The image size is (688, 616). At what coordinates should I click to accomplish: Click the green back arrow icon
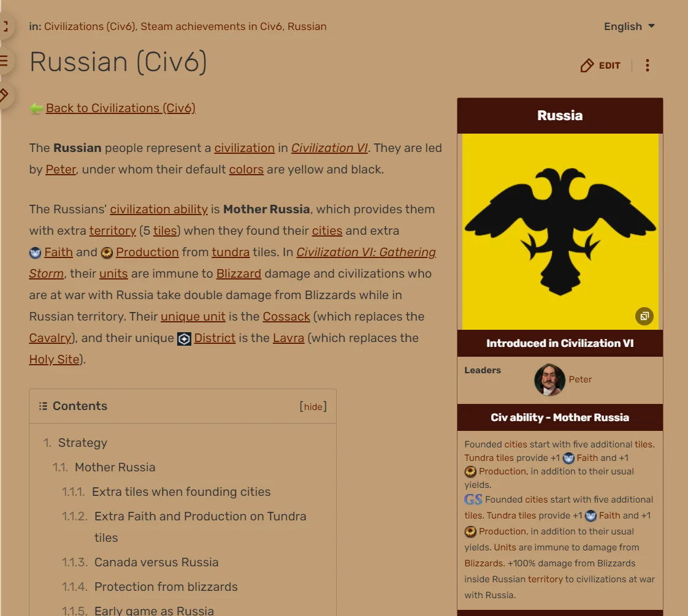point(36,108)
